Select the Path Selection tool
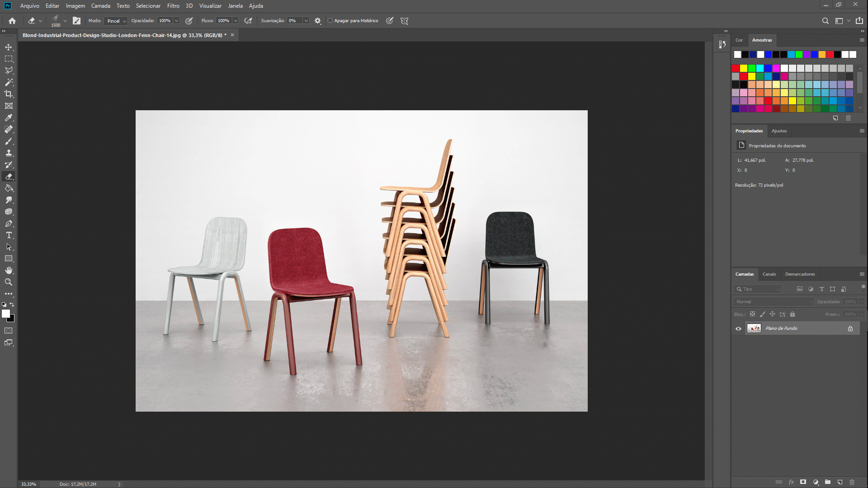The image size is (868, 488). [x=9, y=247]
